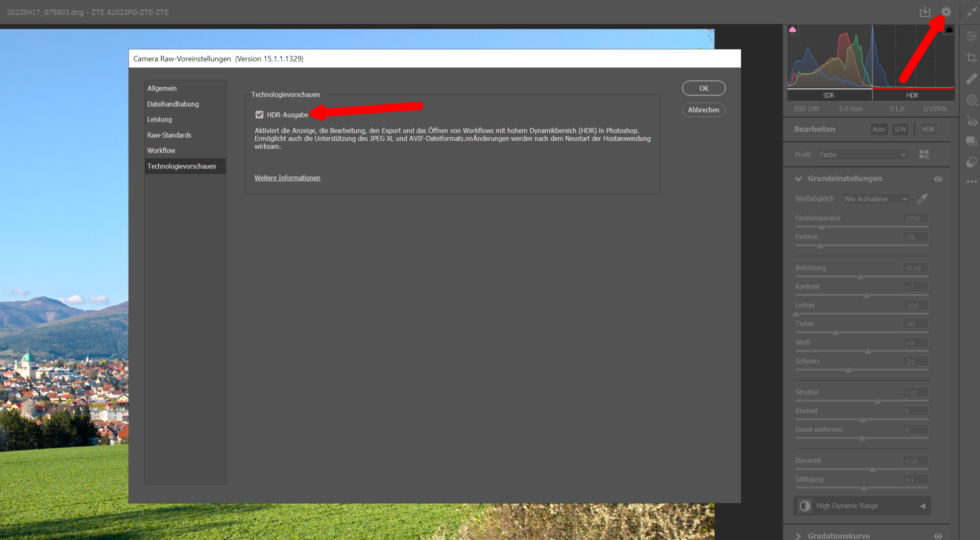980x540 pixels.
Task: Select the Red Eye removal tool
Action: pyautogui.click(x=971, y=122)
